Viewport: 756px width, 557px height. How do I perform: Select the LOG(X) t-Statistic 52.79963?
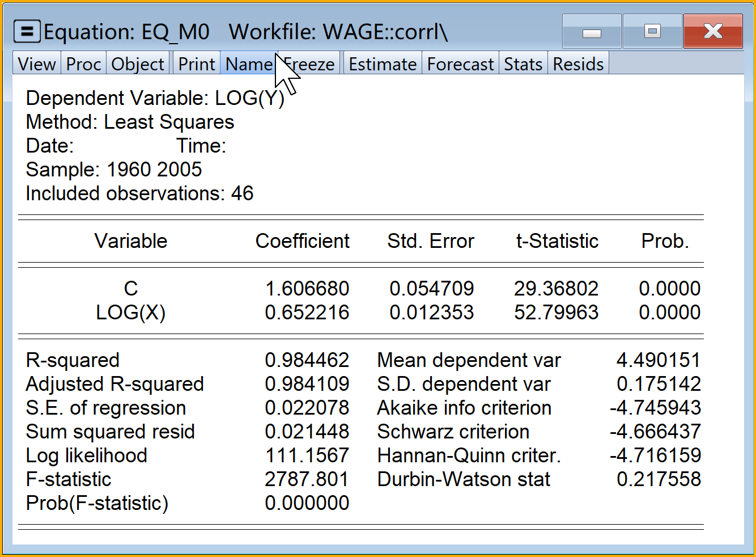pyautogui.click(x=556, y=313)
